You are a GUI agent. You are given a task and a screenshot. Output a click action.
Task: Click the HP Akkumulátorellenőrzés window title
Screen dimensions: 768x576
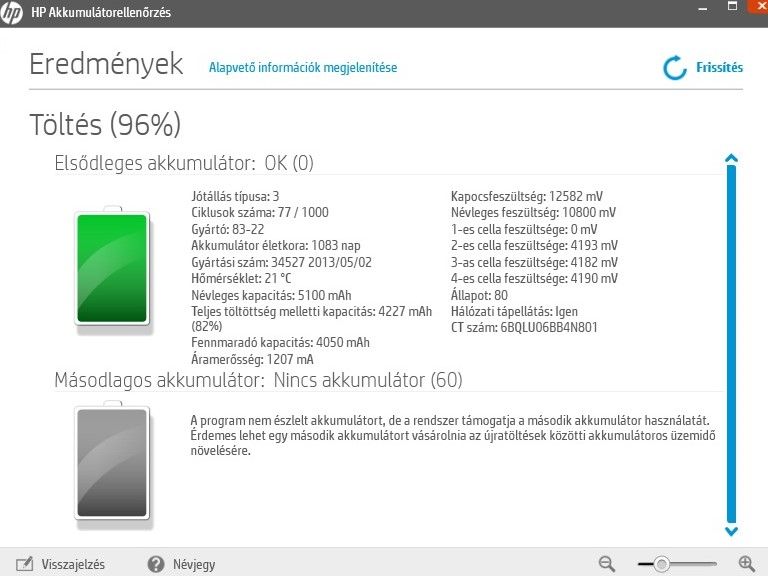point(101,12)
